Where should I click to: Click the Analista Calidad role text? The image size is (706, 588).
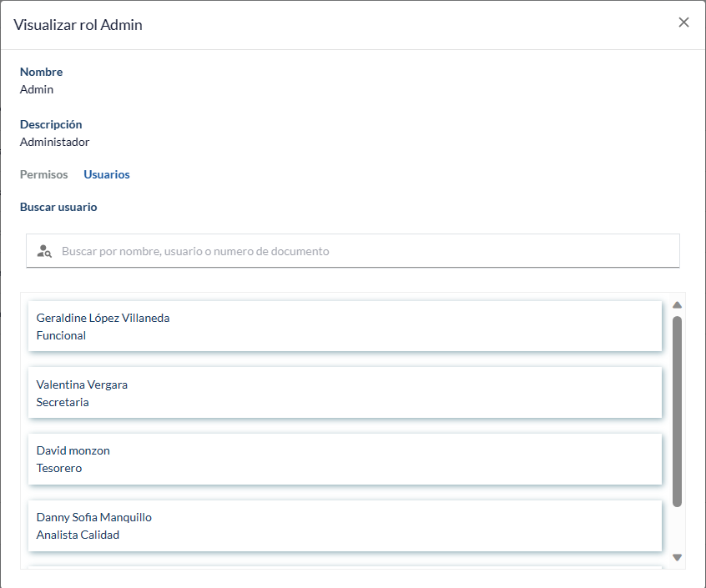(78, 535)
